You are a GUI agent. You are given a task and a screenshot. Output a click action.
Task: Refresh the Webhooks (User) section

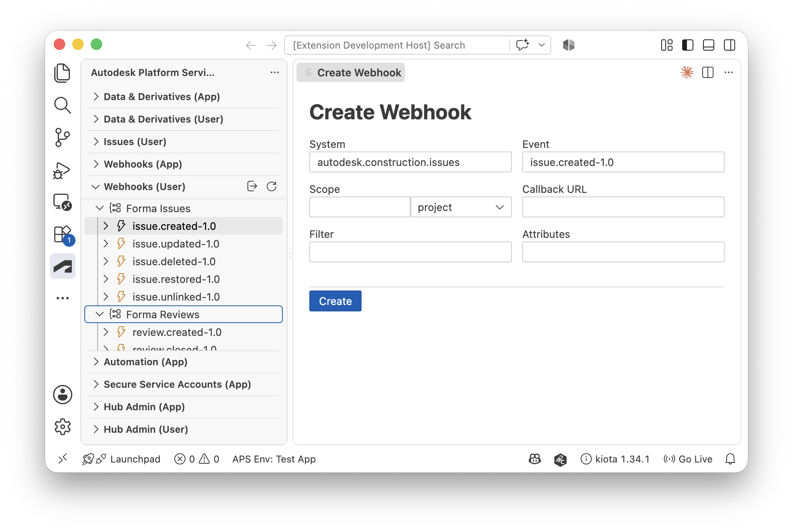coord(272,186)
